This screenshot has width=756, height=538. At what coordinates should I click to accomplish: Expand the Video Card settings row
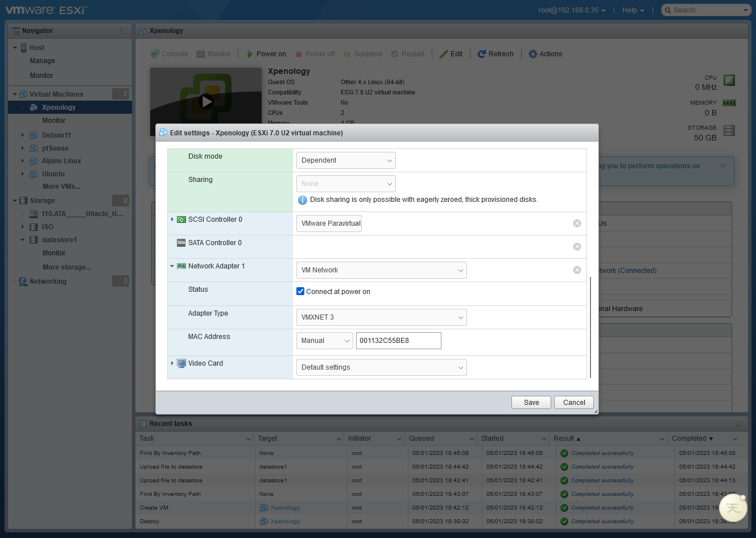point(172,363)
